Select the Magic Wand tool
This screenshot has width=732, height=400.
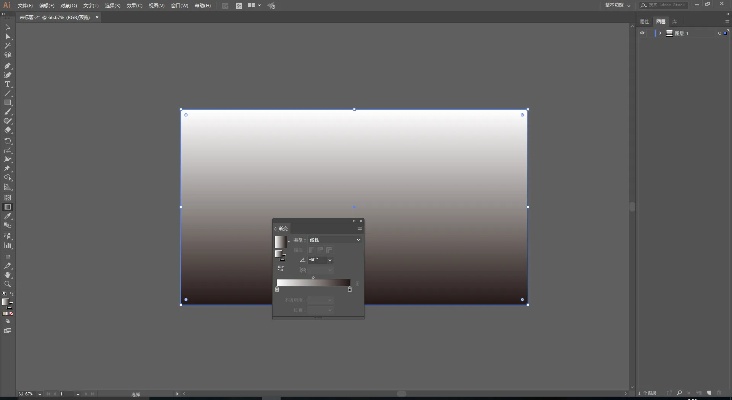7,46
